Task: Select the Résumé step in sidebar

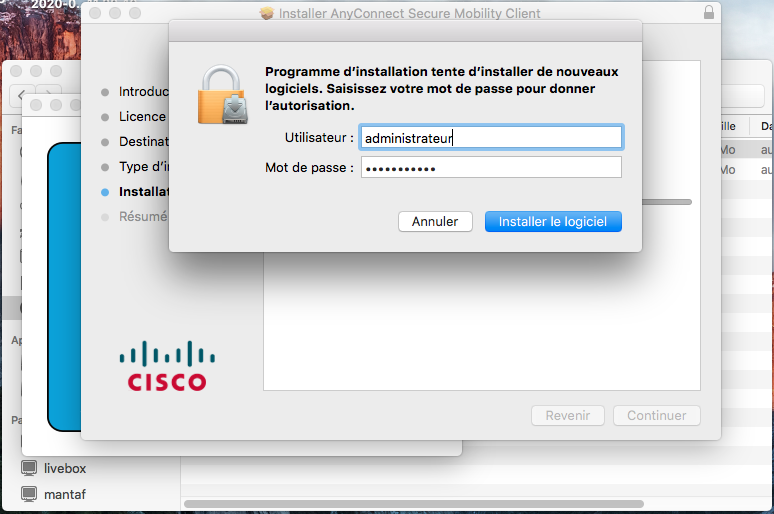Action: pyautogui.click(x=143, y=217)
